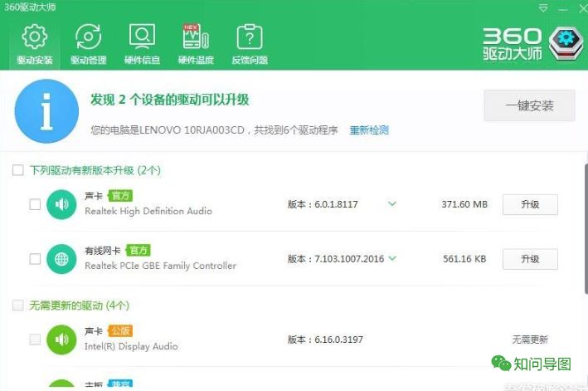Screen dimensions: 588x391
Task: Minimize the 360驱动大师 window
Action: click(x=563, y=9)
